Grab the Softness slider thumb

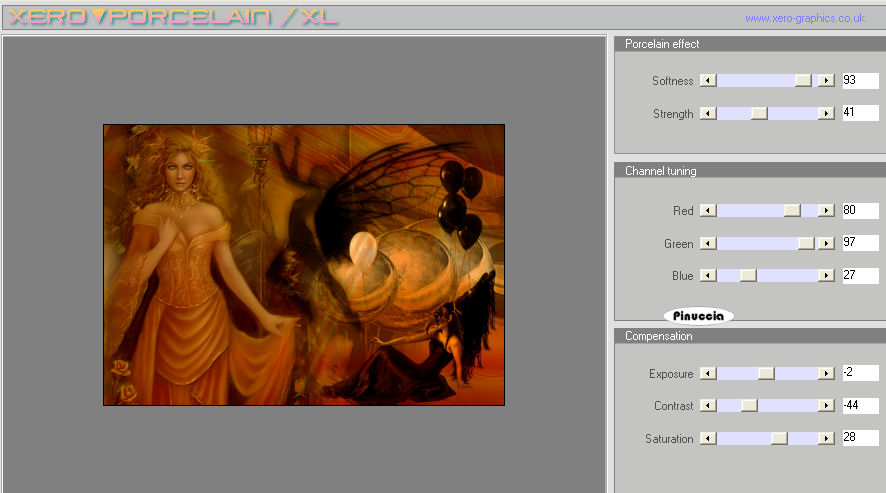point(803,80)
